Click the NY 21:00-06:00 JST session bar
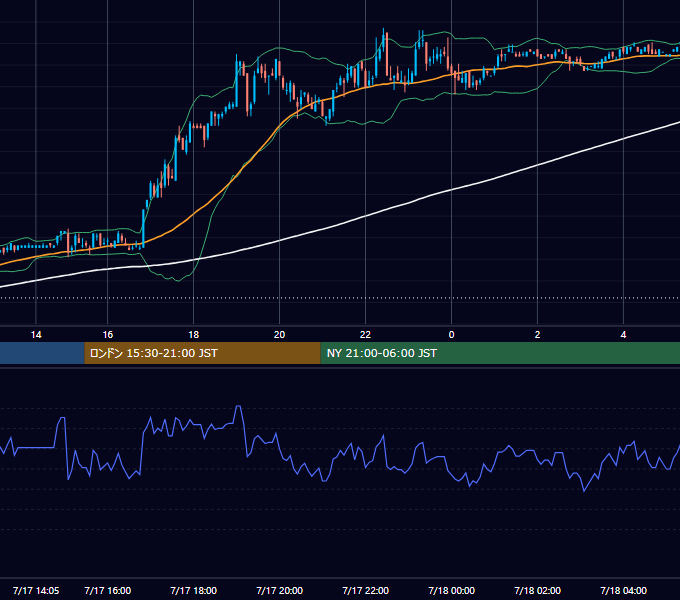 [x=500, y=353]
